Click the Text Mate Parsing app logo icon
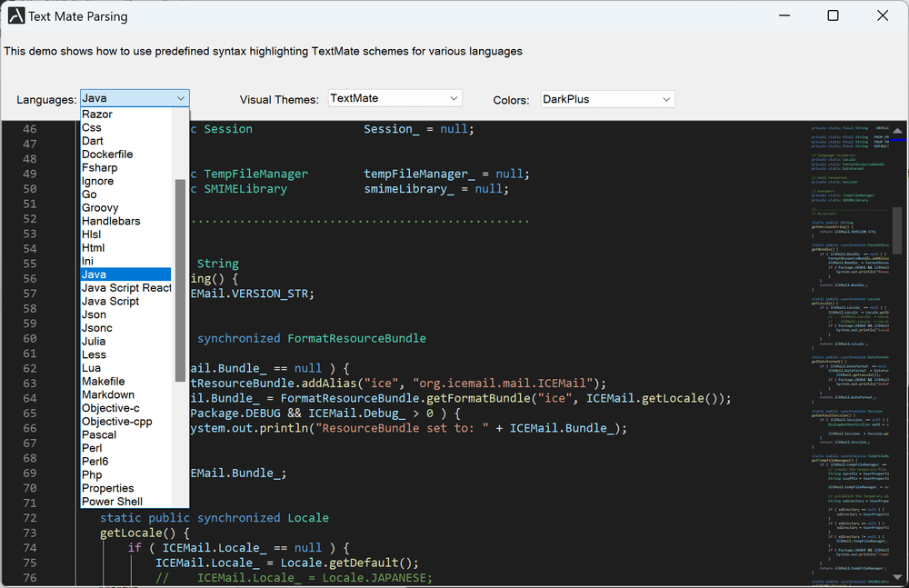The height and width of the screenshot is (588, 909). (15, 15)
